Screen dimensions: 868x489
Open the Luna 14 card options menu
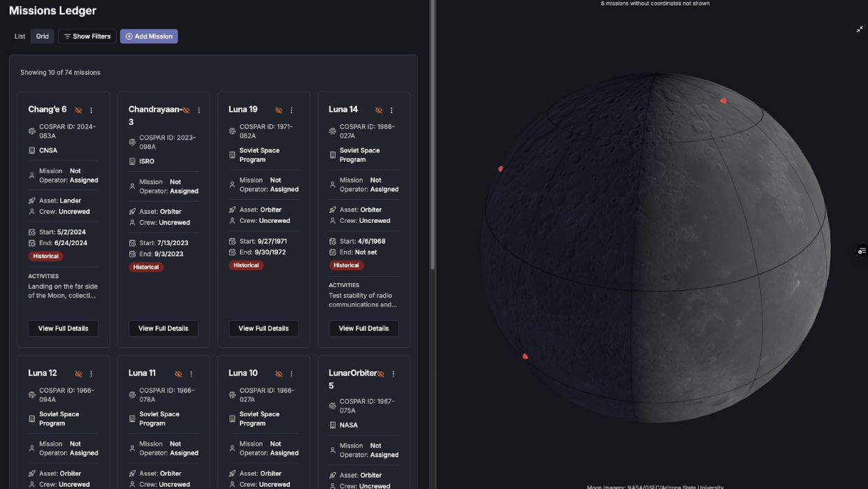click(391, 110)
